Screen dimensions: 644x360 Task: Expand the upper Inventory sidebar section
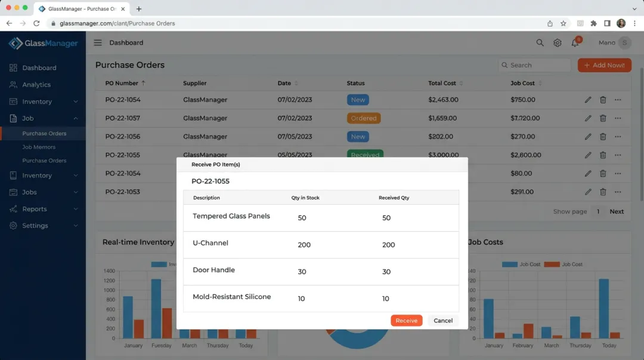76,101
